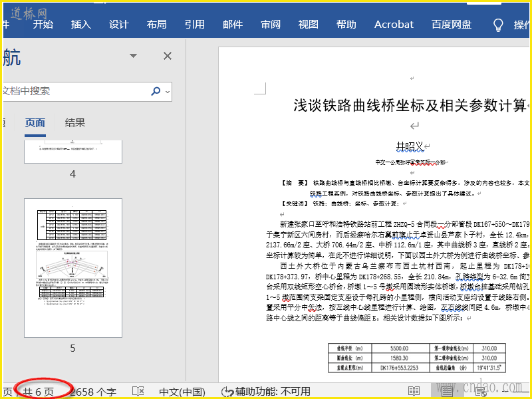Open the search options dropdown arrow
This screenshot has width=532, height=399.
(168, 92)
